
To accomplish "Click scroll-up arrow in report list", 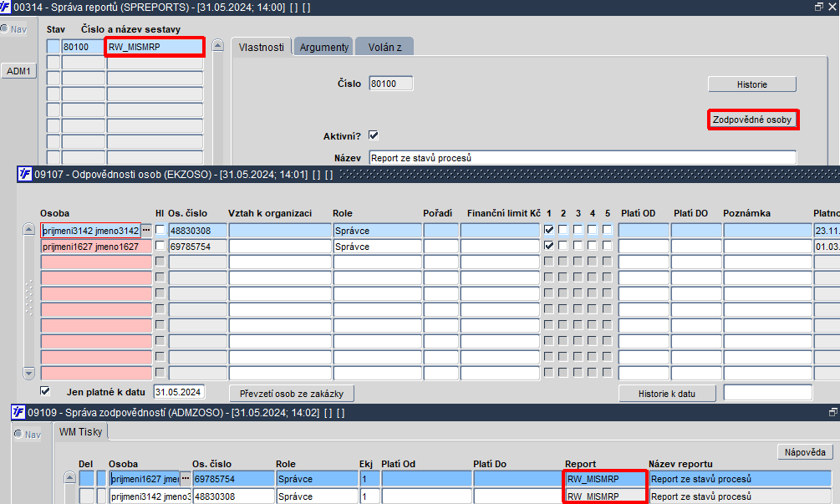I will click(x=217, y=45).
